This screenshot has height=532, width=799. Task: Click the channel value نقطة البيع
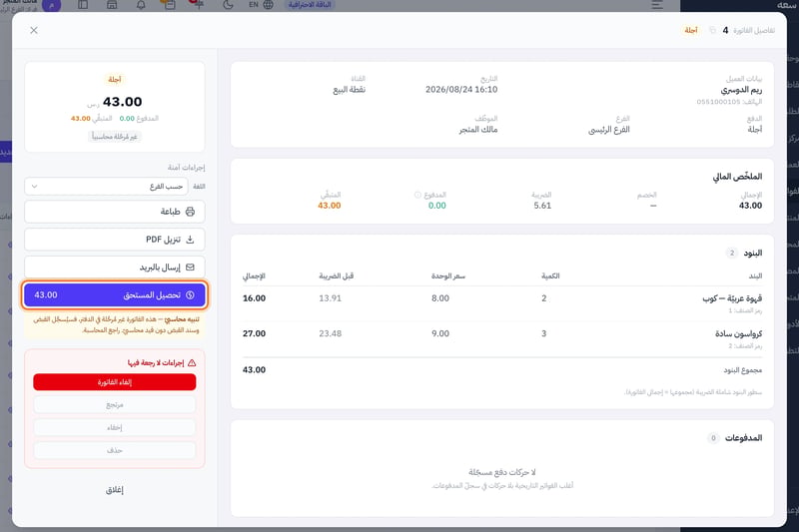349,90
